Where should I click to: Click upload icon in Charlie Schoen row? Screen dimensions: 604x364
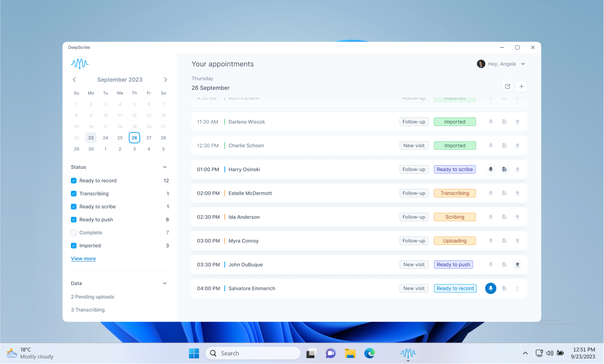tap(517, 146)
